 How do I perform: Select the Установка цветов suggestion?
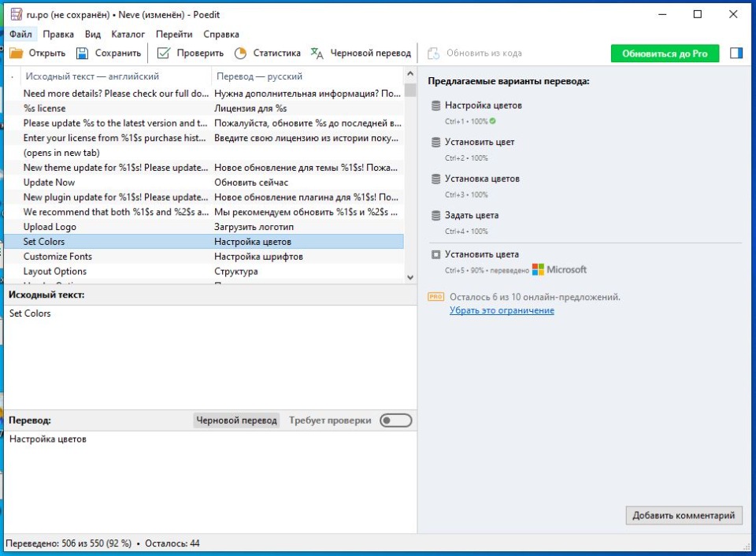(x=482, y=179)
